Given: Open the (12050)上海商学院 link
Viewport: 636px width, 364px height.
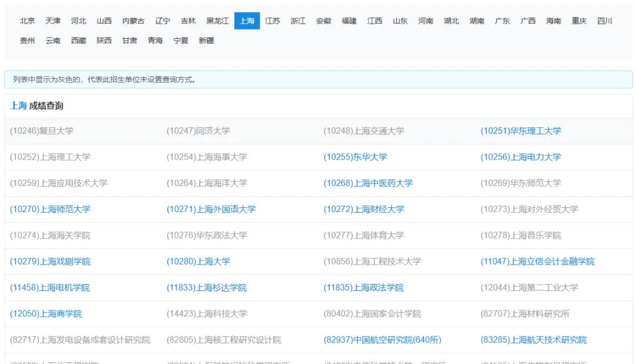Looking at the screenshot, I should [x=46, y=314].
